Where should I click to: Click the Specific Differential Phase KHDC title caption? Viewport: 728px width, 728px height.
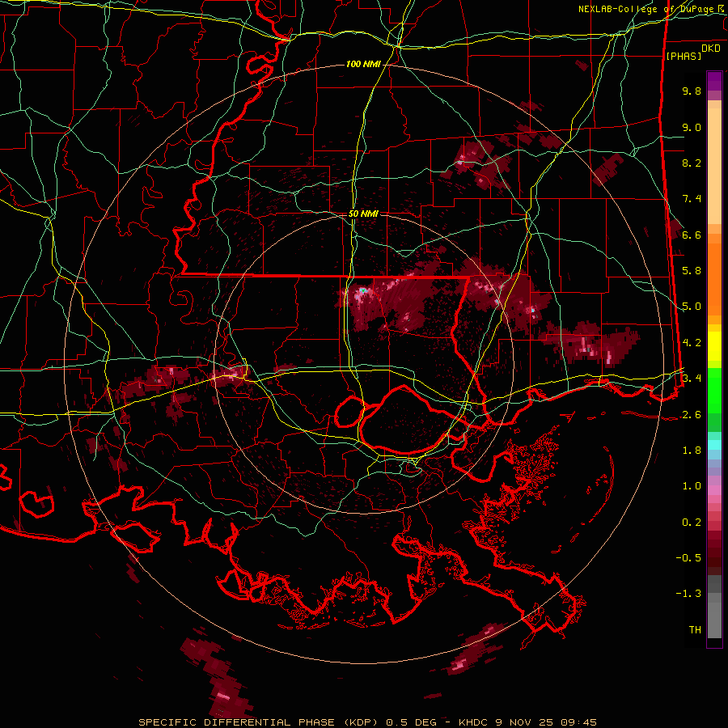click(368, 722)
